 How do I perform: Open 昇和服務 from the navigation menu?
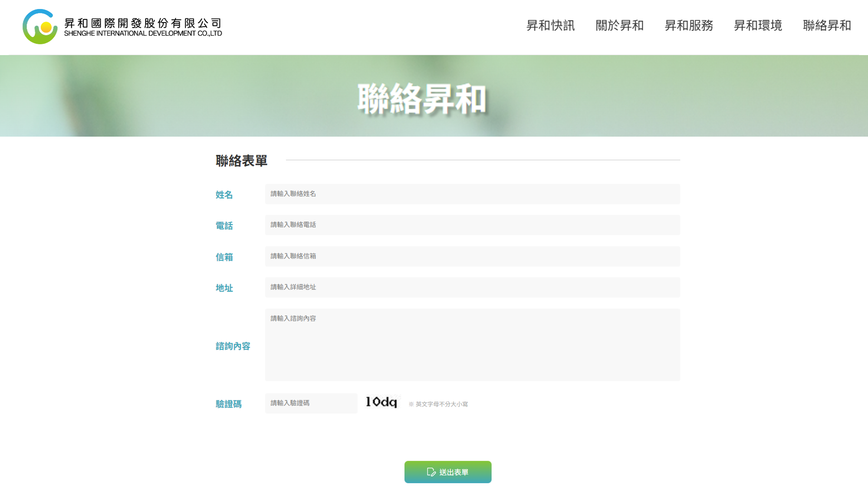(688, 26)
